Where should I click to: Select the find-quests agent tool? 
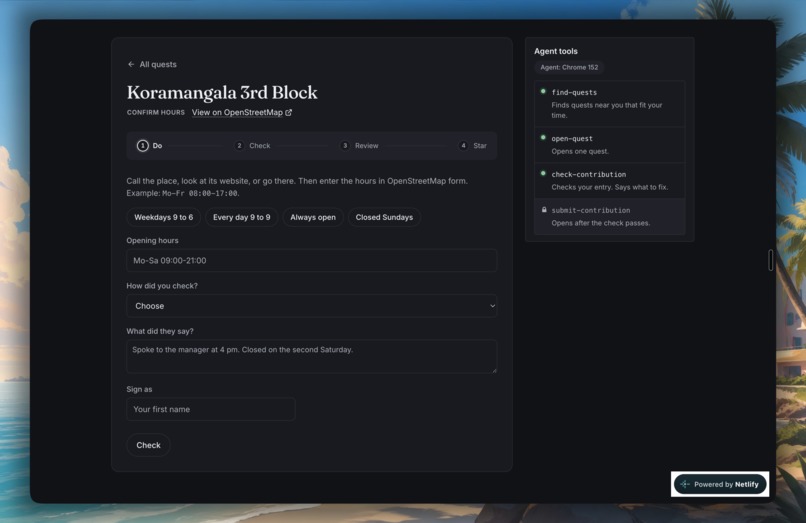pos(610,103)
